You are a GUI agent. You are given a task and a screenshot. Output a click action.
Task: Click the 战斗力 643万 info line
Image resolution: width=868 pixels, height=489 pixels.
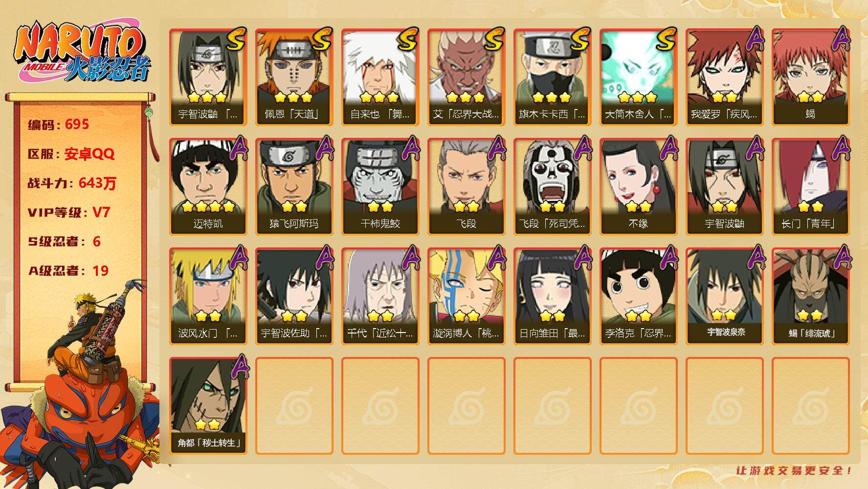click(x=72, y=183)
